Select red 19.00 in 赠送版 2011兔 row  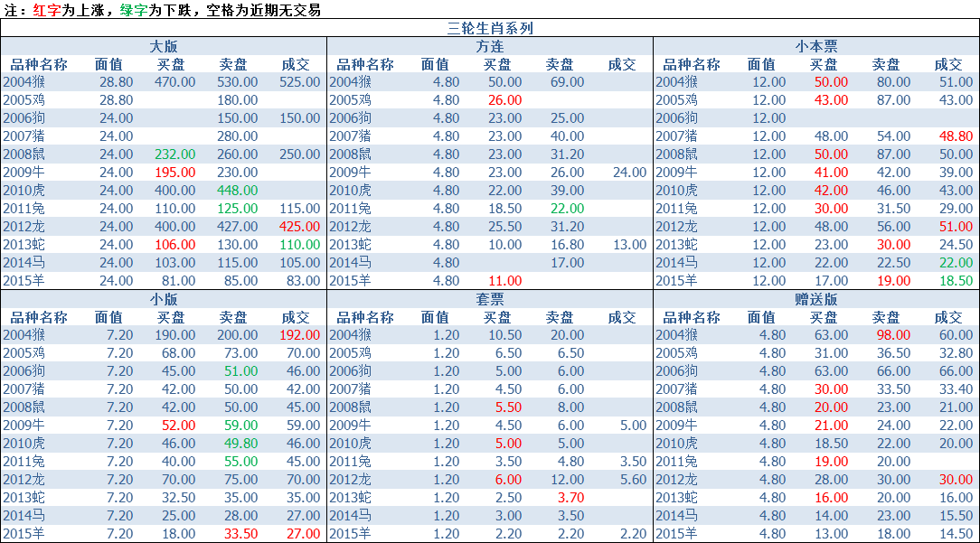pyautogui.click(x=831, y=462)
